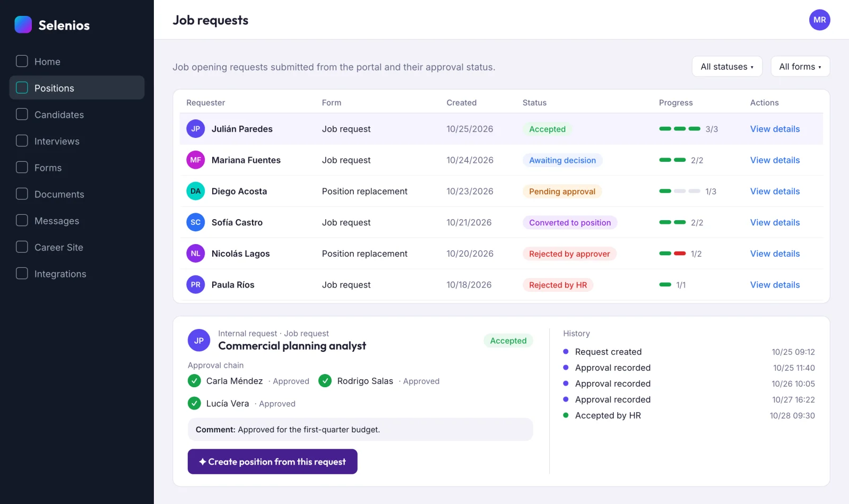Select Documents from the sidebar
This screenshot has width=849, height=504.
(x=77, y=194)
